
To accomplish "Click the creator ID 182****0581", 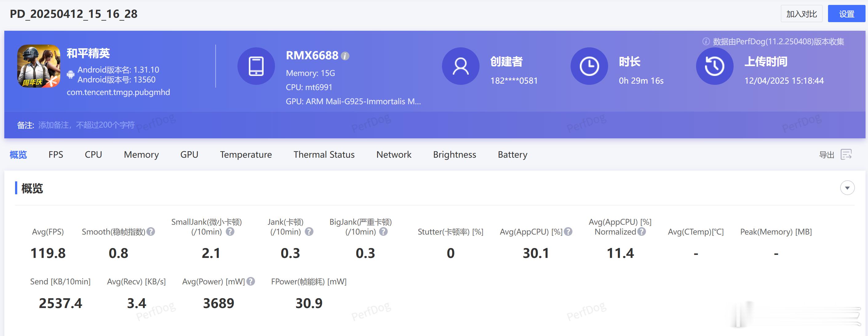I will 514,81.
